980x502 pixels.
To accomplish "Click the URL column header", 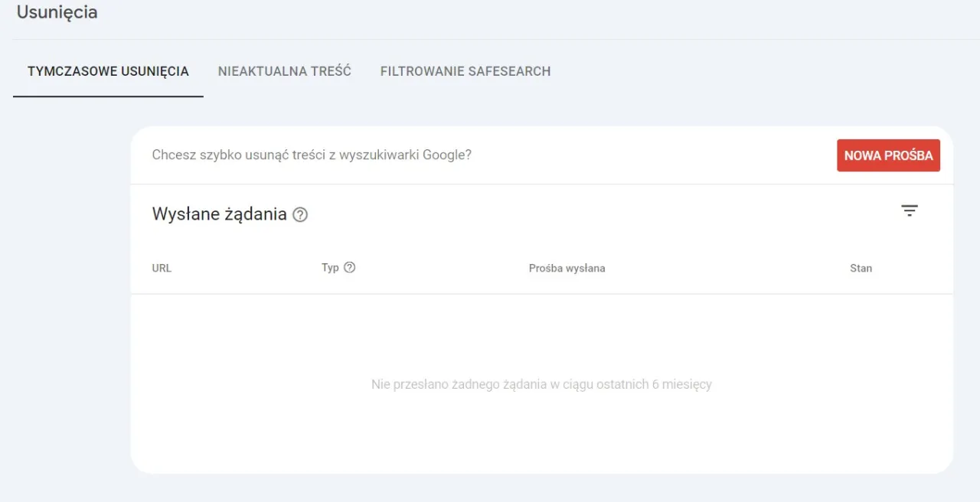I will click(x=162, y=268).
